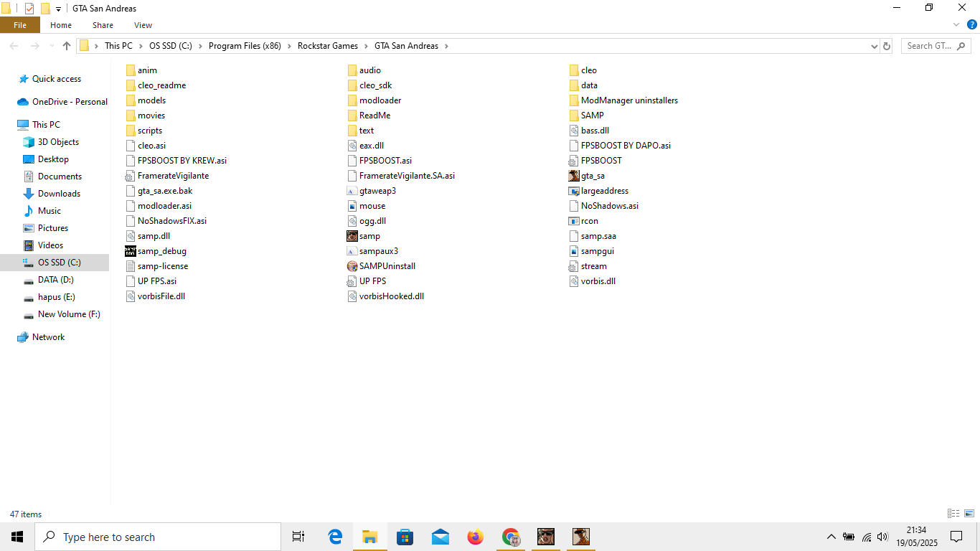Select FPSBOOST BY DAPO.asi file name
980x551 pixels.
click(x=626, y=146)
